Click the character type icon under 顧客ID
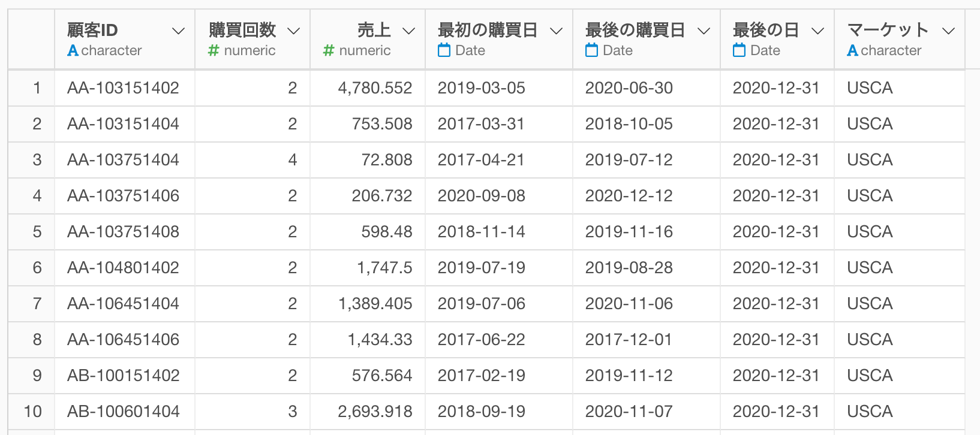 [x=73, y=51]
